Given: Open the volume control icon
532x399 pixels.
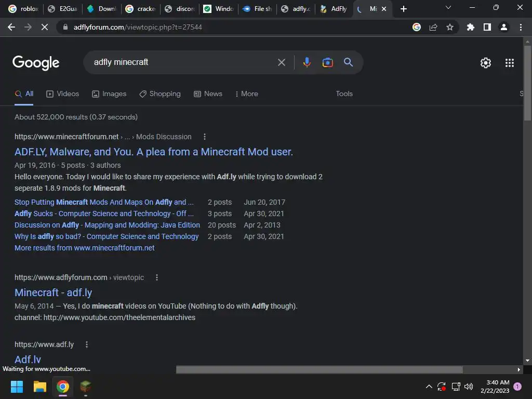Looking at the screenshot, I should (x=469, y=387).
